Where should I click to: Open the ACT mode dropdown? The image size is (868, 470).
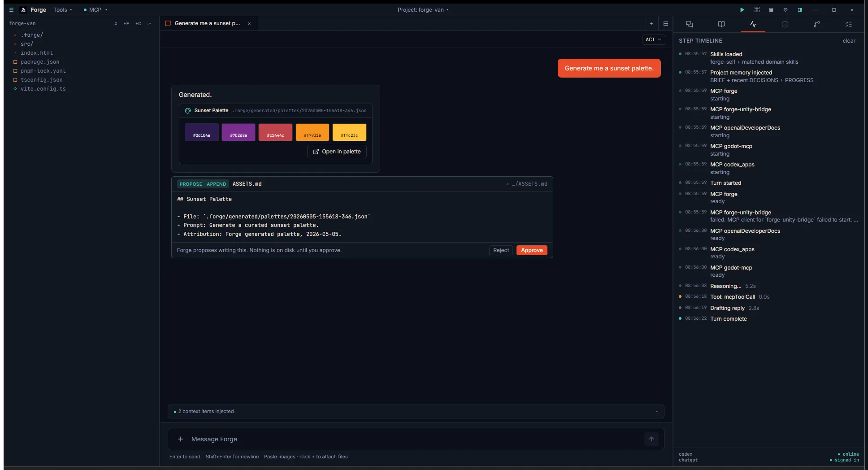click(x=653, y=39)
